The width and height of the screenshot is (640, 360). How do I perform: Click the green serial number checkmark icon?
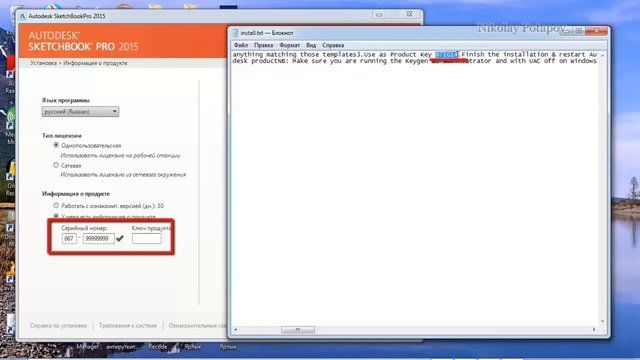pos(120,238)
